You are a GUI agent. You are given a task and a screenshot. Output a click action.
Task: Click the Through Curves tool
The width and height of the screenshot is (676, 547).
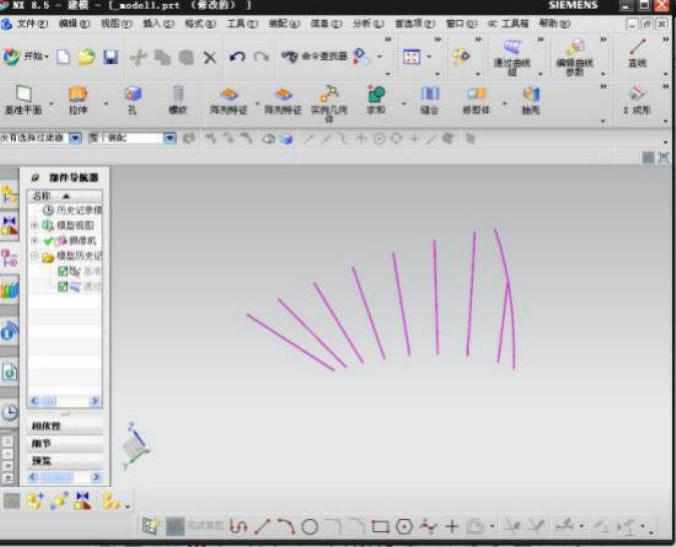tap(512, 56)
